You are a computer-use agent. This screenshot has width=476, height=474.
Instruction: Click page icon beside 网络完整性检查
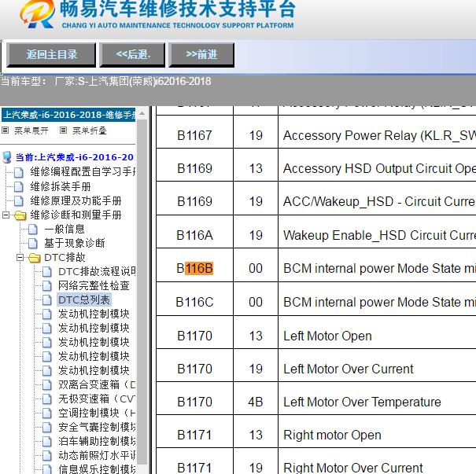click(47, 286)
